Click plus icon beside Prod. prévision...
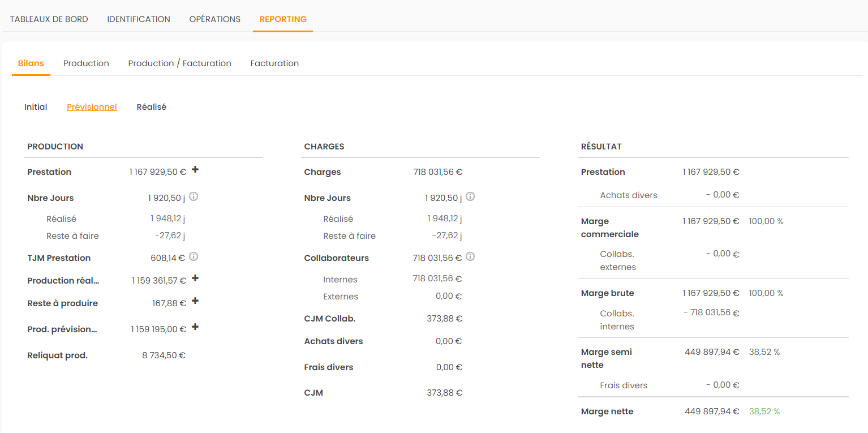Viewport: 868px width, 433px height. pyautogui.click(x=195, y=327)
